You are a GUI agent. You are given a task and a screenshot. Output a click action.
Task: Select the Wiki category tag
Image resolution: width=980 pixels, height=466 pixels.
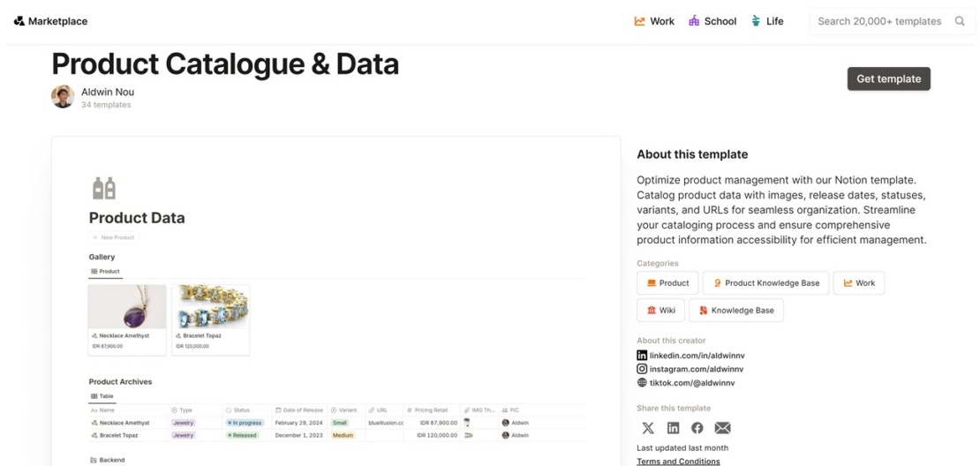tap(660, 311)
